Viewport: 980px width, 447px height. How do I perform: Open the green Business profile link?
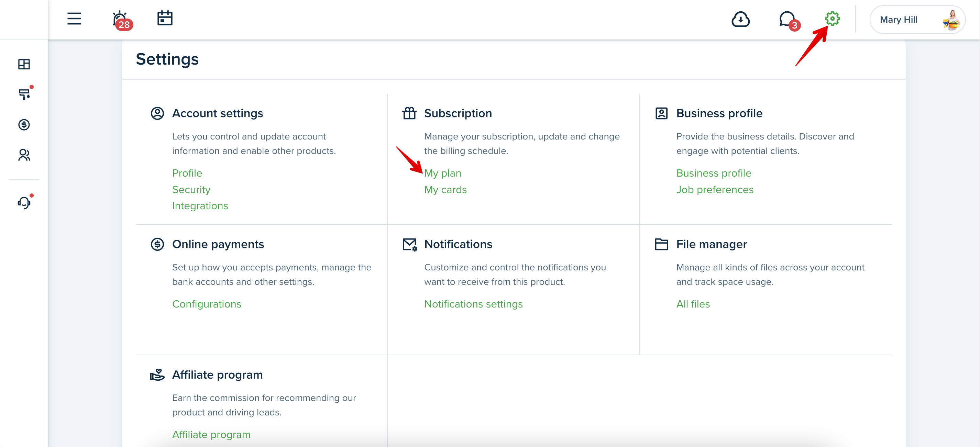click(714, 173)
